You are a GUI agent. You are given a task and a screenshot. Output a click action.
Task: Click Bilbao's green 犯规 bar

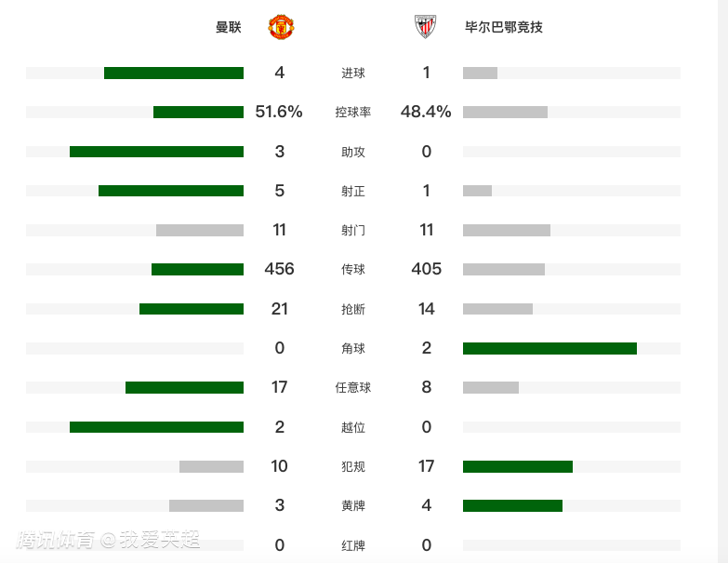click(x=518, y=466)
